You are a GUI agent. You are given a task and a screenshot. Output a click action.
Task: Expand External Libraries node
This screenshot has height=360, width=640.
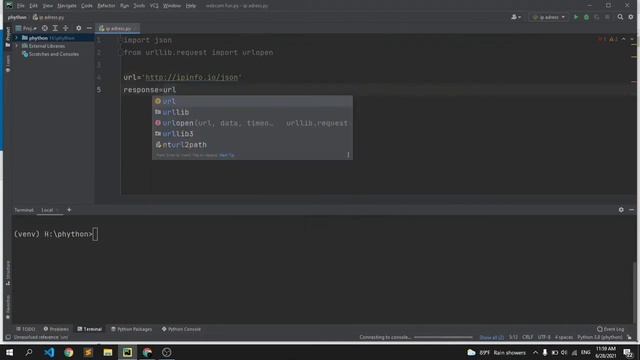(x=17, y=46)
